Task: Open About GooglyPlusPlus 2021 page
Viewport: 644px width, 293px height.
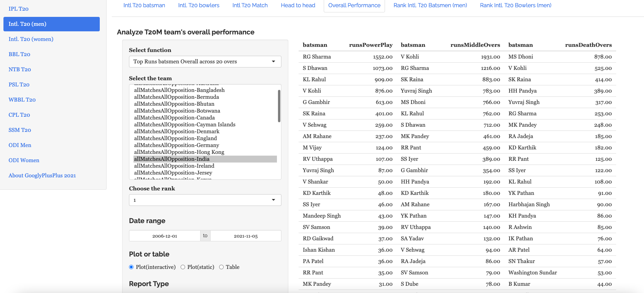Action: click(x=42, y=176)
